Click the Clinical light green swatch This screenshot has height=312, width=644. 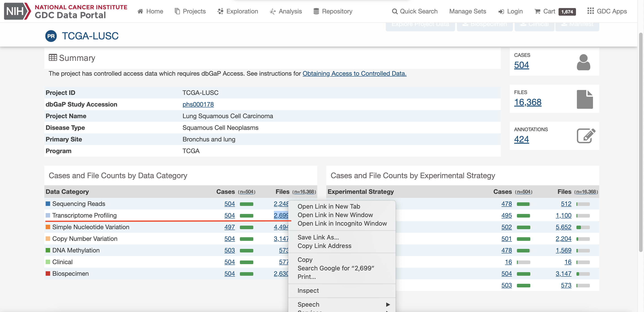click(48, 262)
